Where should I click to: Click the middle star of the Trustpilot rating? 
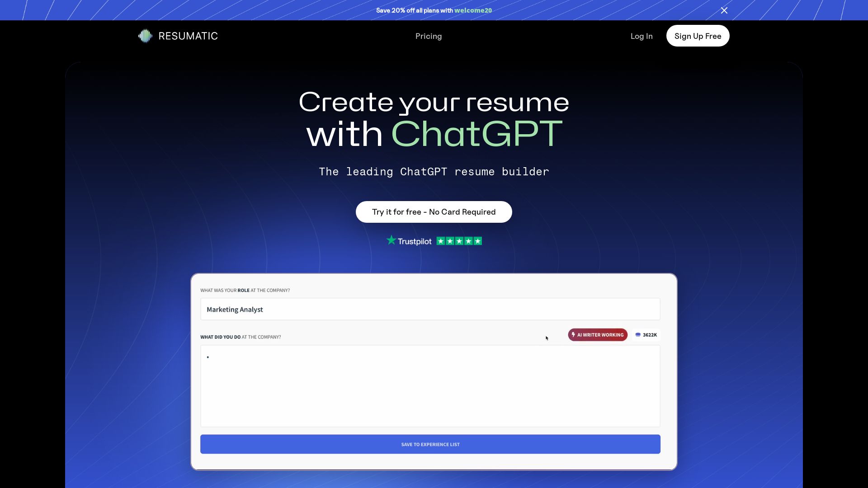(x=459, y=241)
